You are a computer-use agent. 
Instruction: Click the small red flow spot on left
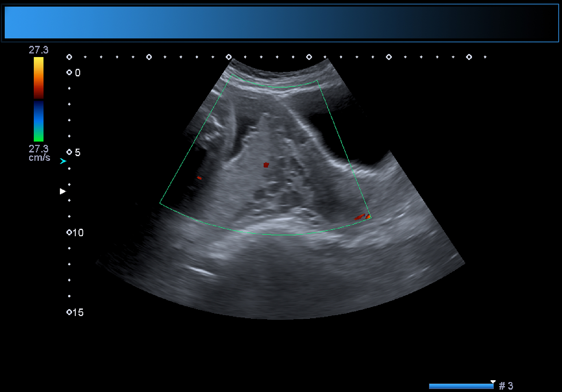(x=199, y=178)
